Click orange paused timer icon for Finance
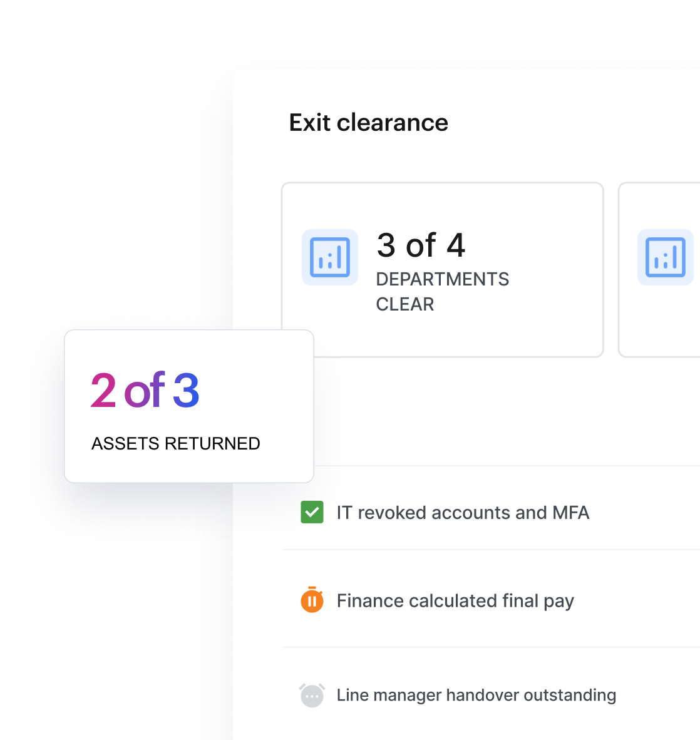 pos(312,600)
